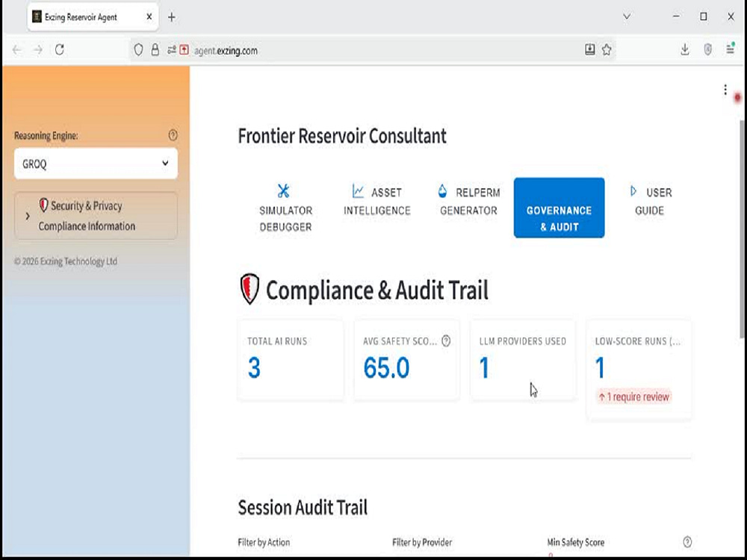The height and width of the screenshot is (560, 747).
Task: Open the Simulator Debugger tab
Action: (x=285, y=208)
